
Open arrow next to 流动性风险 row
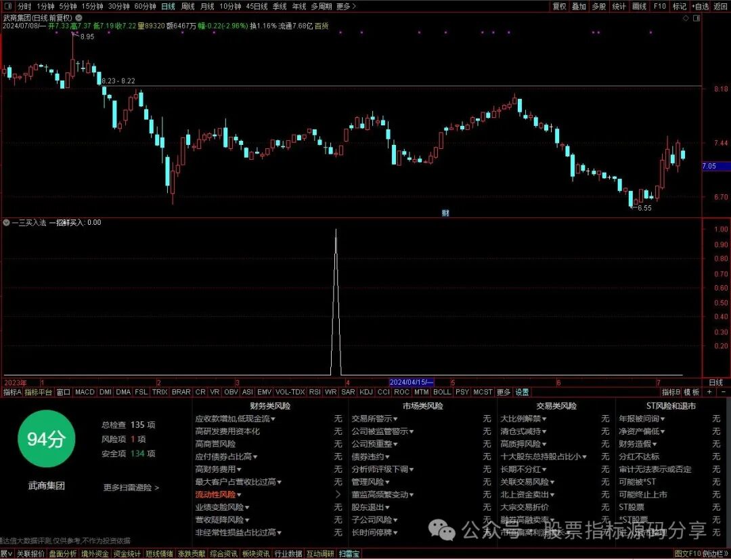click(338, 495)
